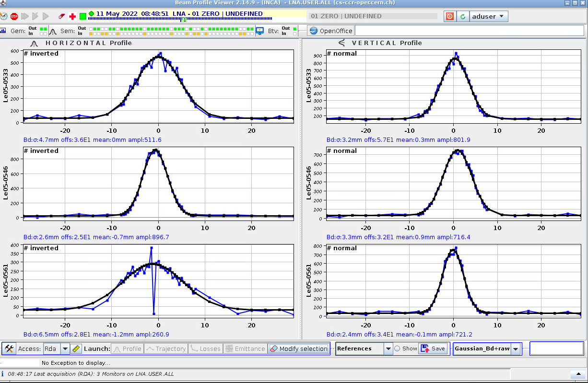Click the green square status icon
The image size is (588, 383).
82,16
